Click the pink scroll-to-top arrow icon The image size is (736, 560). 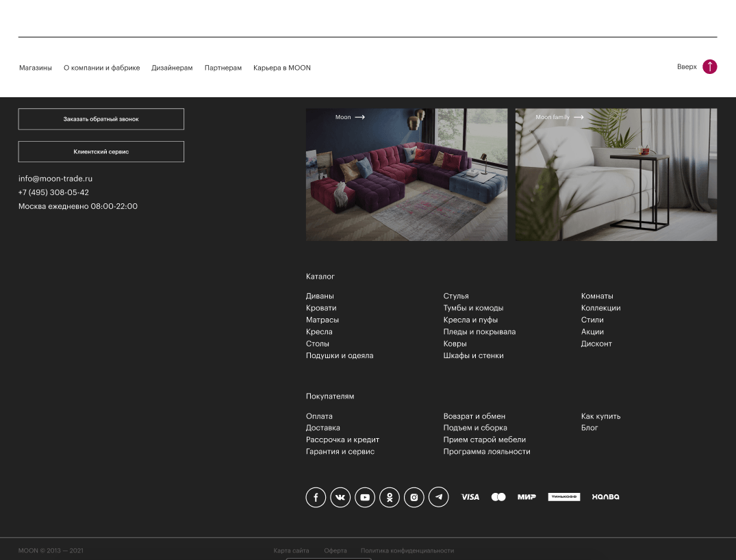(x=710, y=66)
